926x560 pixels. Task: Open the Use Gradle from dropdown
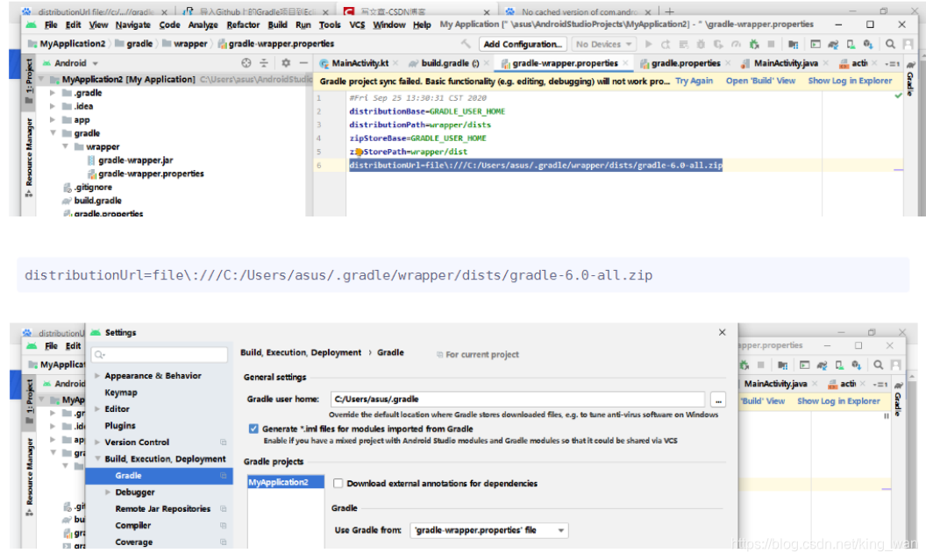point(489,530)
